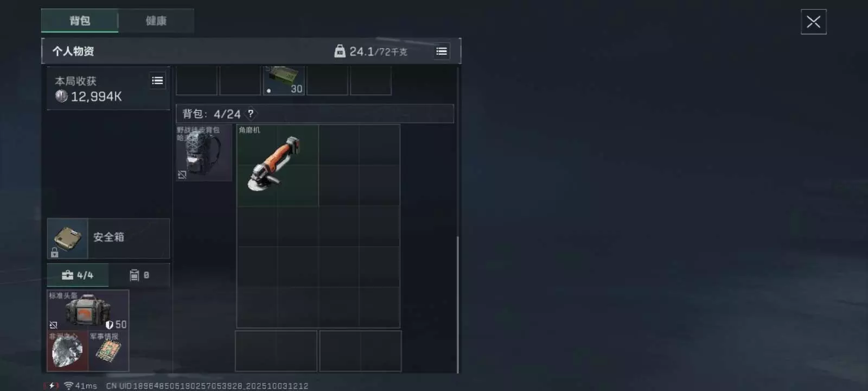868x391 pixels.
Task: Click the backpack help question mark
Action: coord(251,113)
